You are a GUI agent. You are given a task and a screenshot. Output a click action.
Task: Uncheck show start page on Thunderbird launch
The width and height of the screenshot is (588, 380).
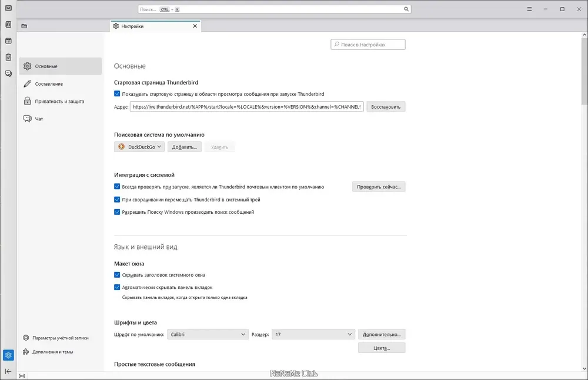pyautogui.click(x=117, y=94)
